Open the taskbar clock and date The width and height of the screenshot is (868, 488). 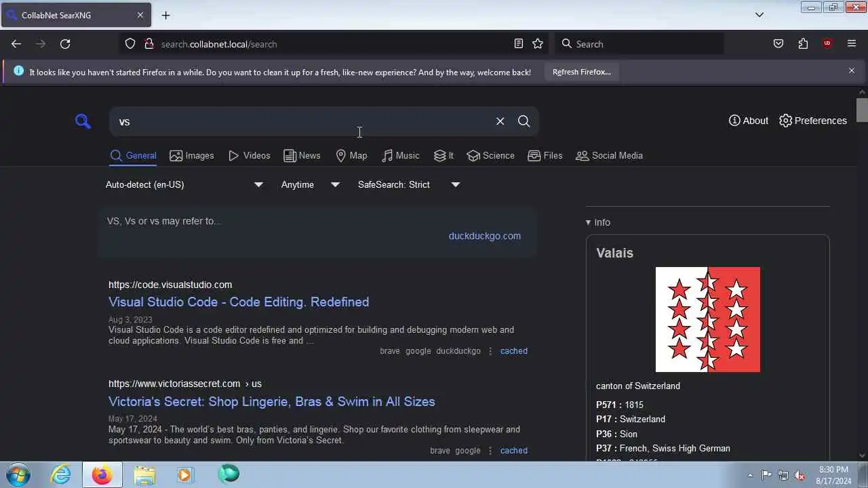833,474
